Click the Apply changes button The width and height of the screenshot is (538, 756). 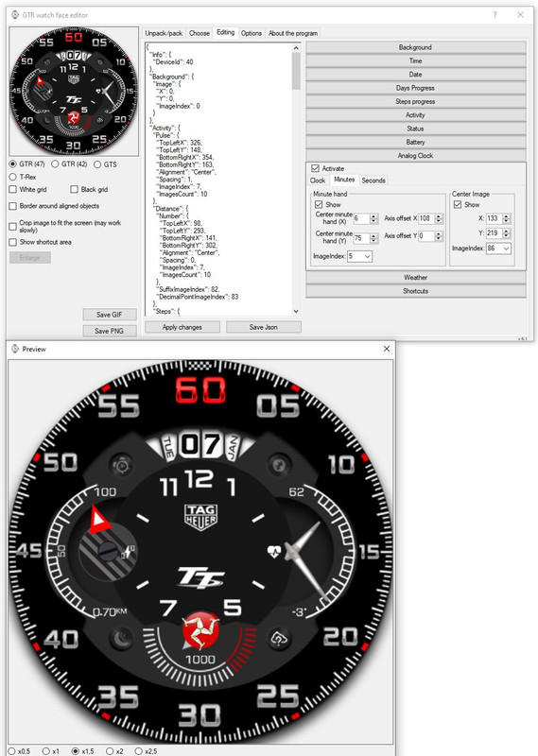coord(182,327)
